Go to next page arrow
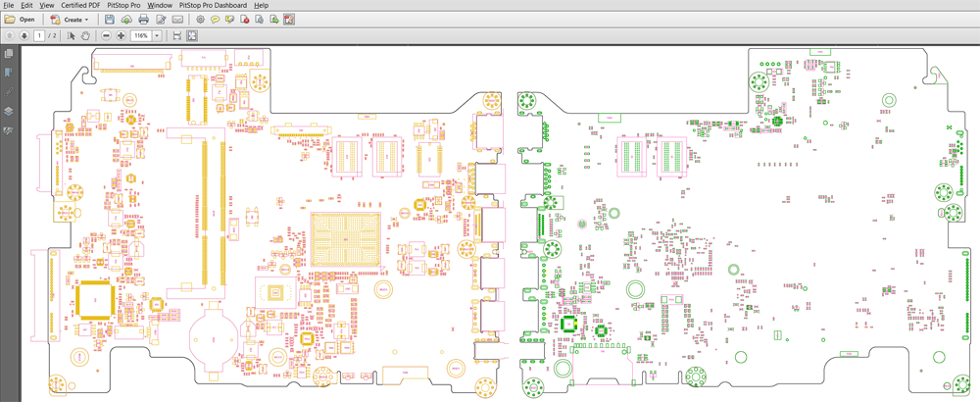 coord(24,35)
